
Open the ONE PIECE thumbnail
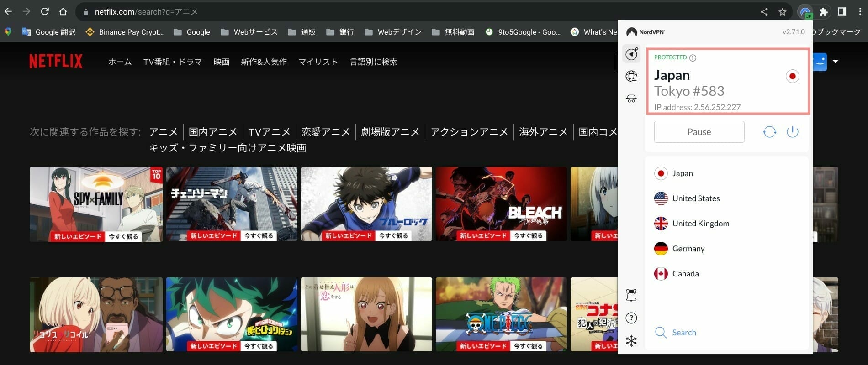pos(501,314)
